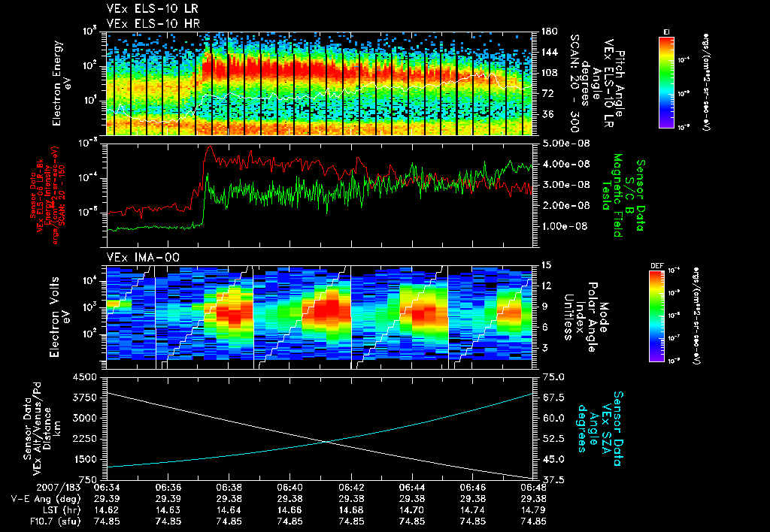The image size is (770, 532).
Task: Click the LST value 14.62
Action: click(107, 510)
